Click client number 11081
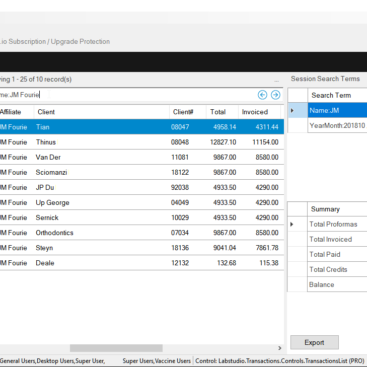 pos(180,157)
